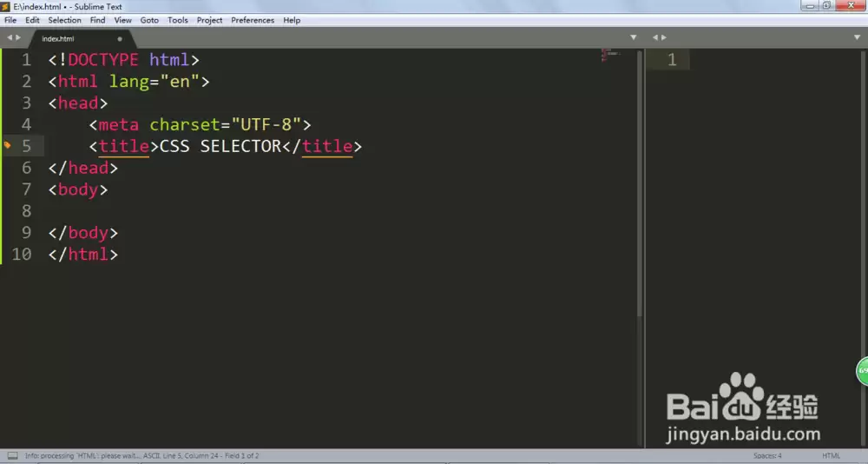The width and height of the screenshot is (868, 464).
Task: Place cursor on empty line 8
Action: pos(332,210)
